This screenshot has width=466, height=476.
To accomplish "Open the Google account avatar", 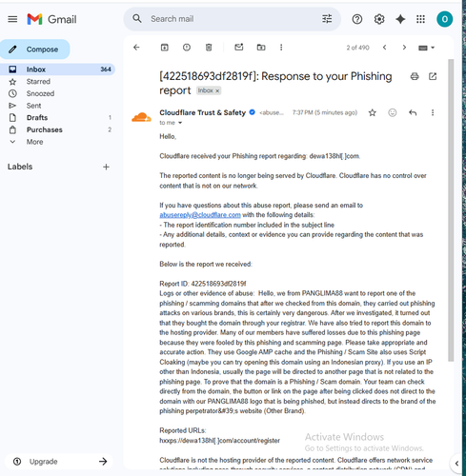I will [445, 19].
